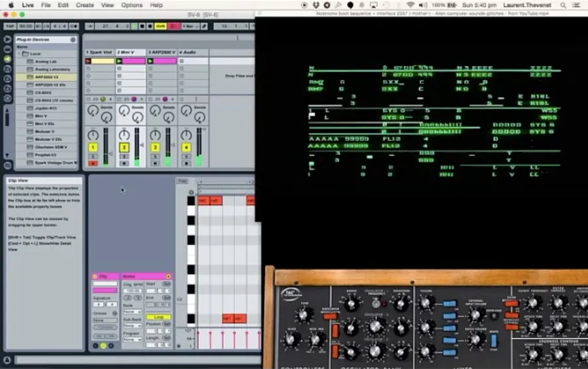Viewport: 588px width, 369px height.
Task: Launch the yellow clip in Spark Vint track
Action: [x=88, y=61]
